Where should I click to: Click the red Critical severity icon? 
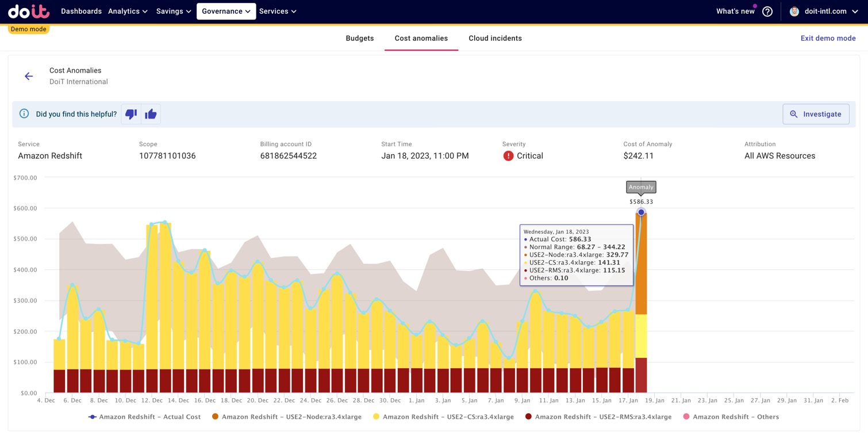508,156
